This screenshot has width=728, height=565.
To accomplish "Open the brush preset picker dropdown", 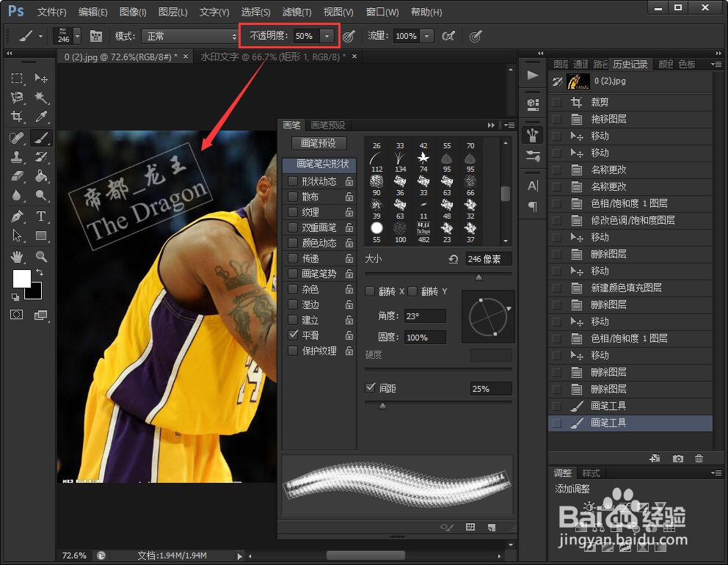I will coord(77,36).
